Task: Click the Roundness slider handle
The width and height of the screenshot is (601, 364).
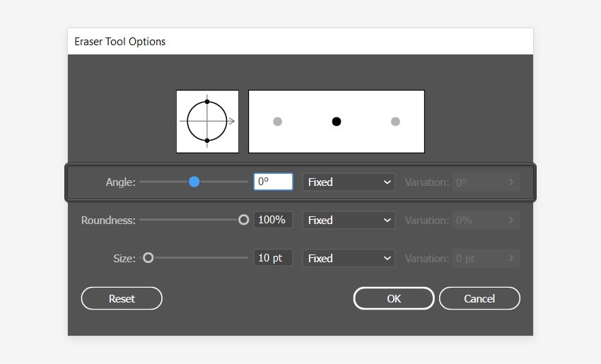Action: [x=244, y=221]
